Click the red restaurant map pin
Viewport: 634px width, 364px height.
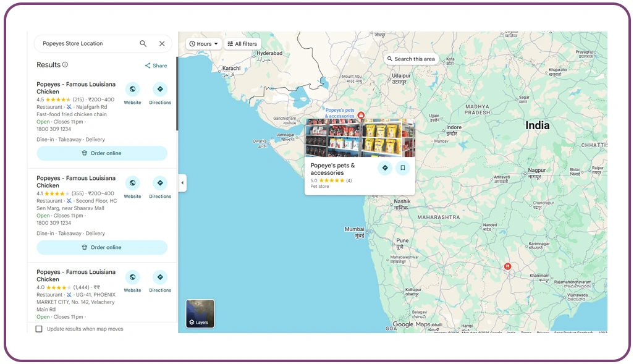507,266
